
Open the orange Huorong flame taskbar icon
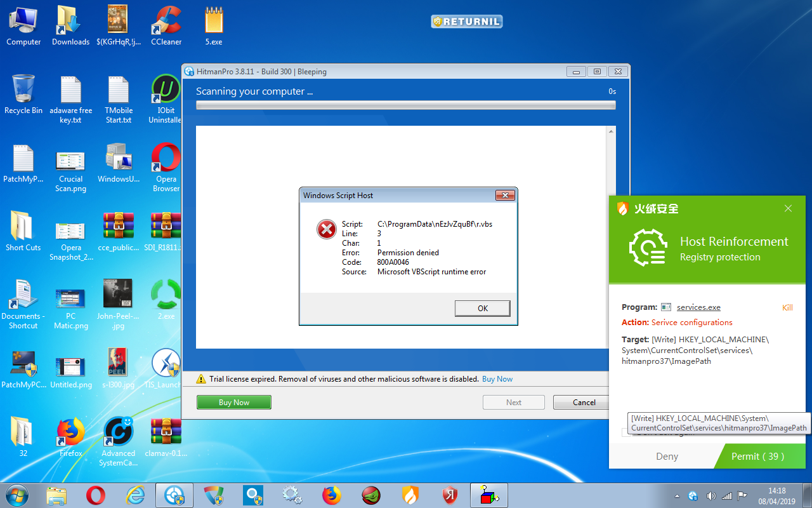pos(410,495)
